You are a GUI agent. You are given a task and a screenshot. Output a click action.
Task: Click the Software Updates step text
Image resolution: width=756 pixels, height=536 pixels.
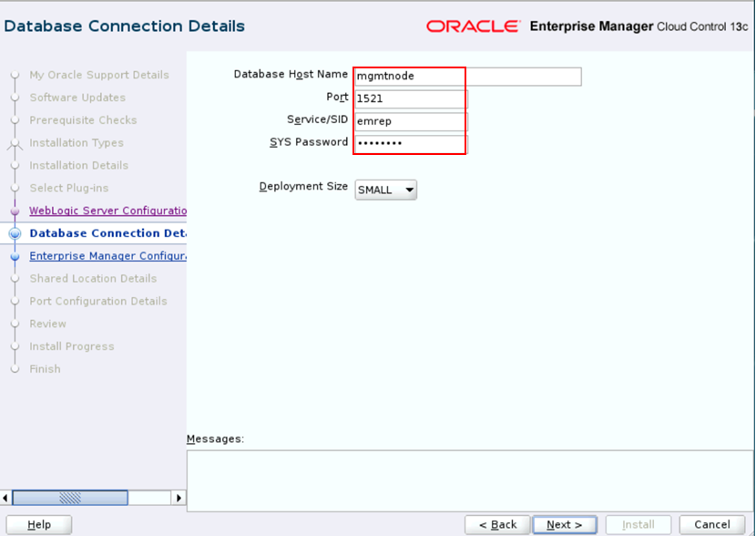(x=77, y=98)
